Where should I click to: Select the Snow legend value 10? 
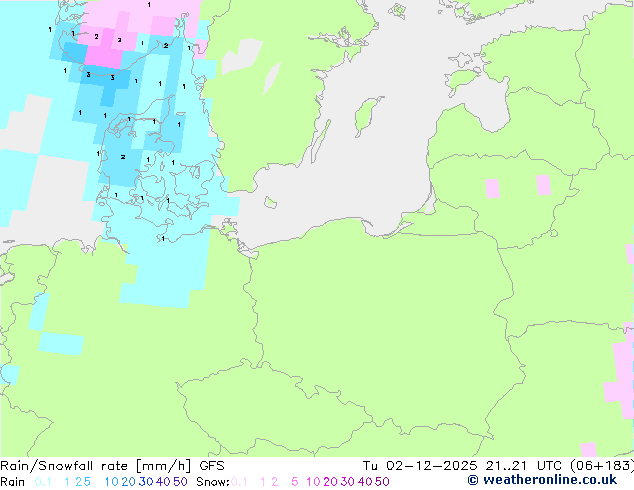313,482
